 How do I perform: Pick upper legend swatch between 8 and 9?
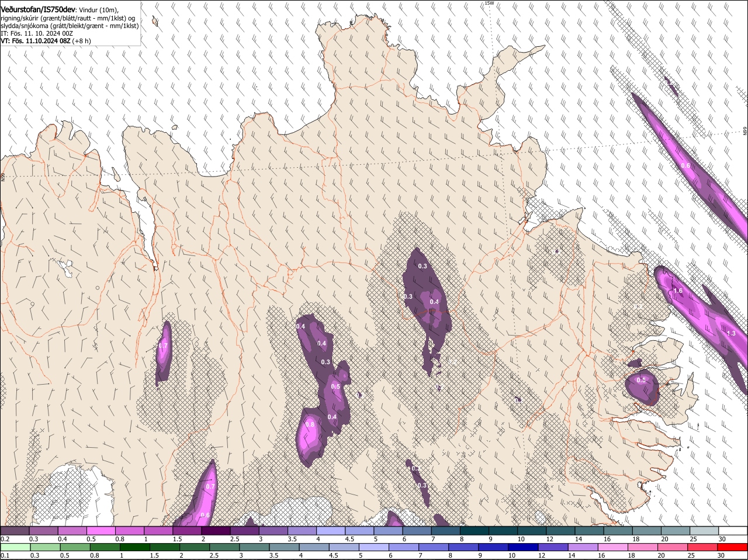475,530
